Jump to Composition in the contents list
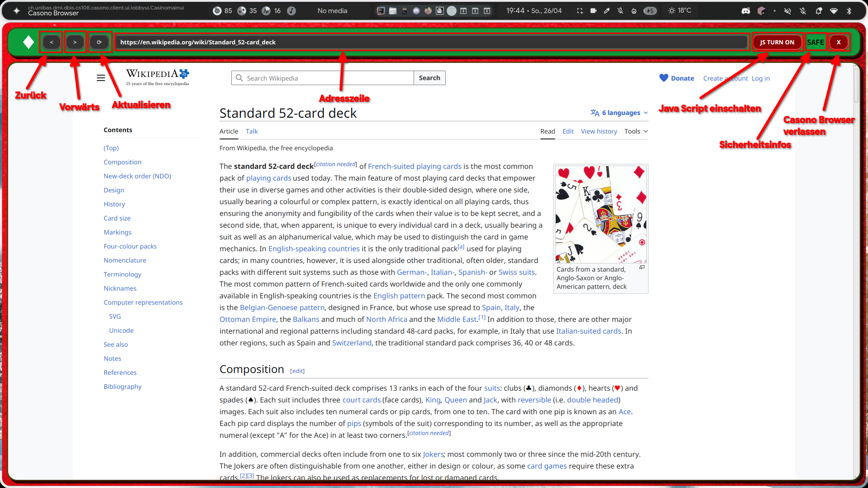The width and height of the screenshot is (868, 488). (x=122, y=162)
